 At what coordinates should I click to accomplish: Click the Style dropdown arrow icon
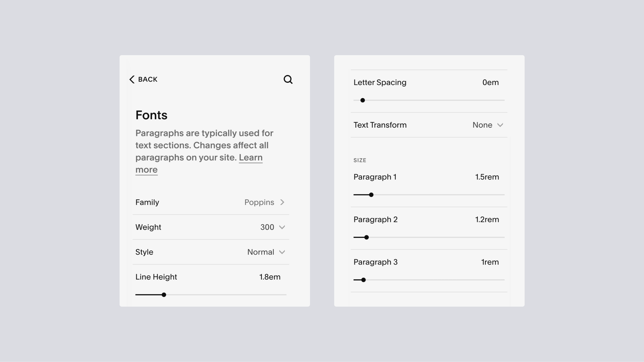283,252
